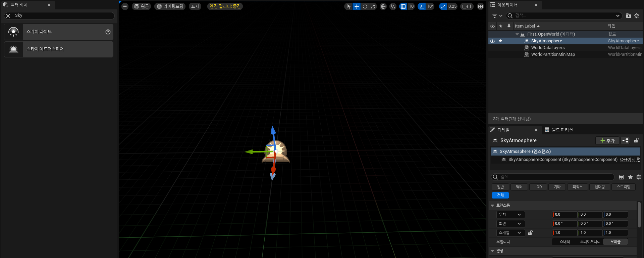
Task: Select 스카이 라이트 actor entry
Action: (x=59, y=32)
